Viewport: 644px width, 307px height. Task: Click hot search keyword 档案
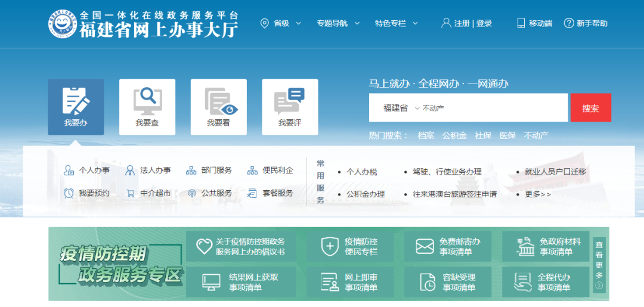click(426, 135)
